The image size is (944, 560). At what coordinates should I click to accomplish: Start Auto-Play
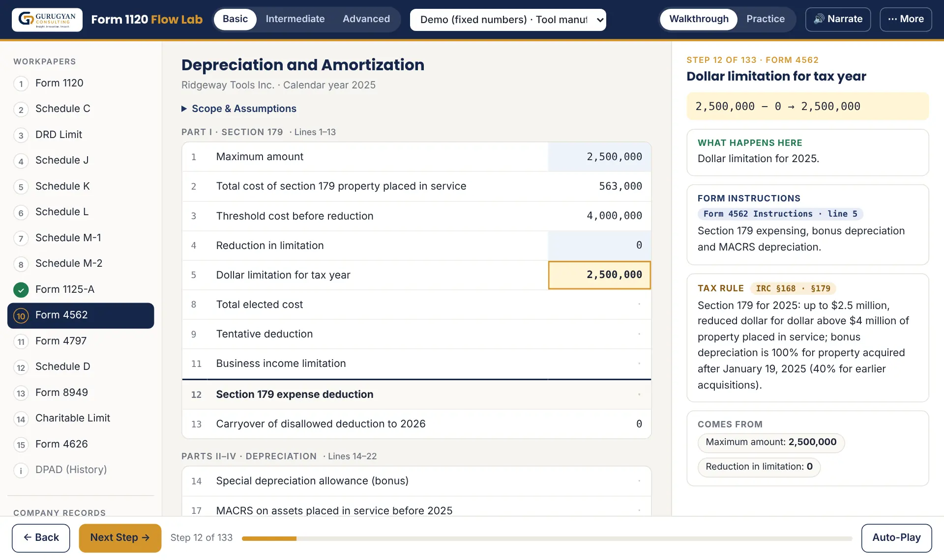pos(896,538)
